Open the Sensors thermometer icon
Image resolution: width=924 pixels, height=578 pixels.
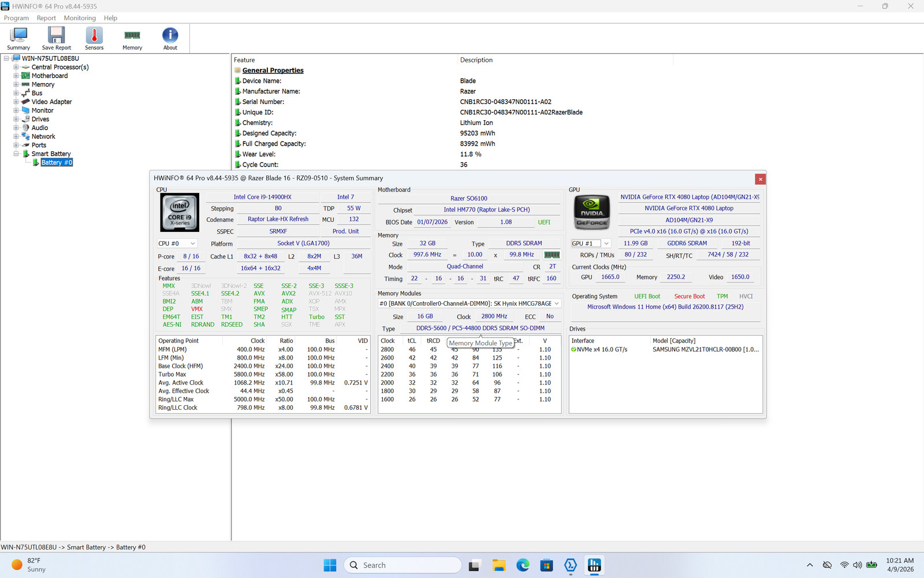(94, 39)
